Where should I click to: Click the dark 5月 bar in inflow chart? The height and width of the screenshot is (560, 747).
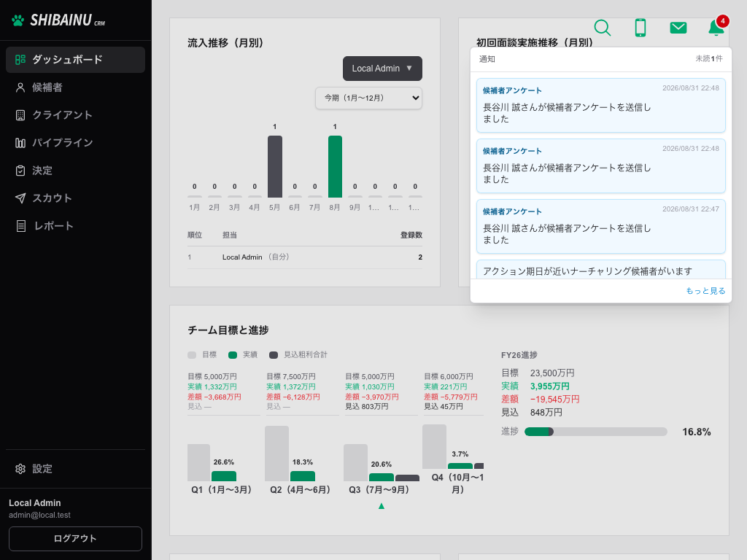(275, 167)
